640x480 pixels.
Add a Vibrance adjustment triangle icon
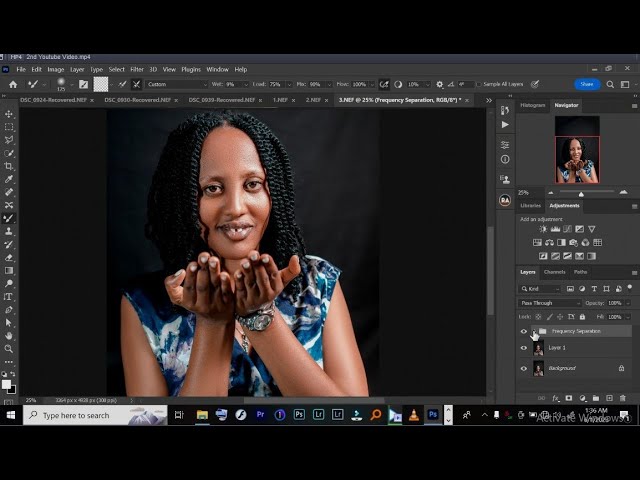point(591,229)
